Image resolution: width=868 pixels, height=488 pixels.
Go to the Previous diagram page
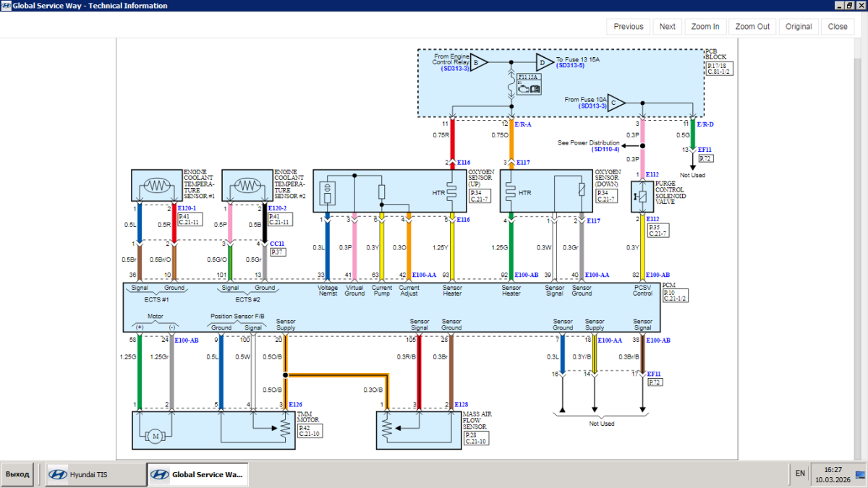click(x=629, y=26)
